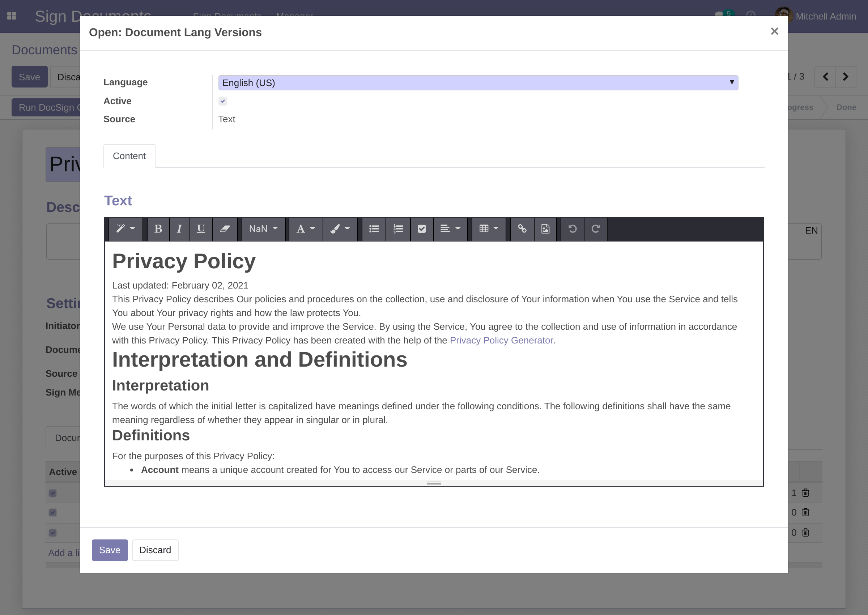Undo the last editor change
868x615 pixels.
click(573, 229)
